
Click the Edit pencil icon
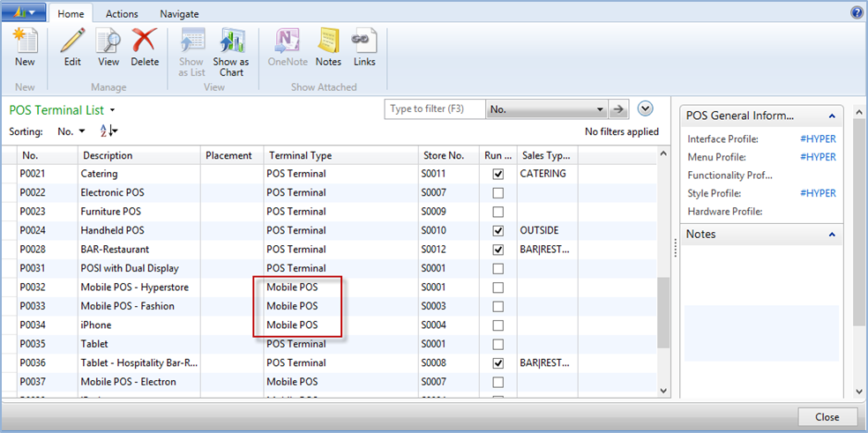point(72,42)
